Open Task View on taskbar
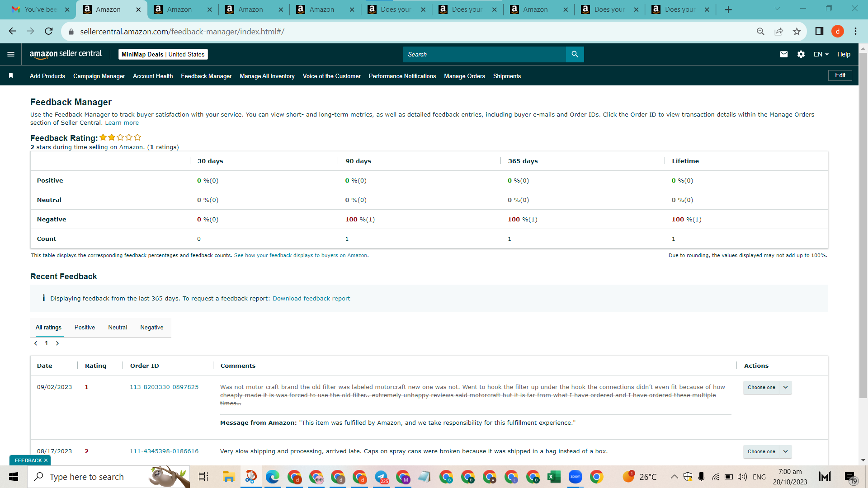The image size is (868, 488). click(203, 477)
